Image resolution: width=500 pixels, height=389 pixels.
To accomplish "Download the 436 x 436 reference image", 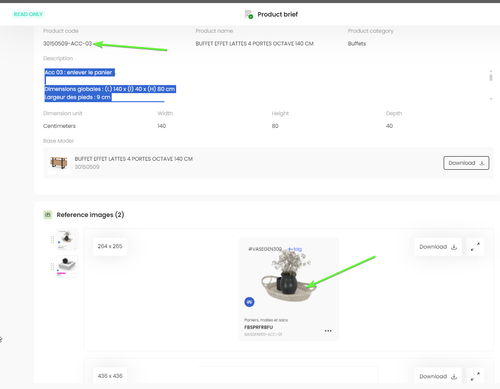I will pos(438,376).
